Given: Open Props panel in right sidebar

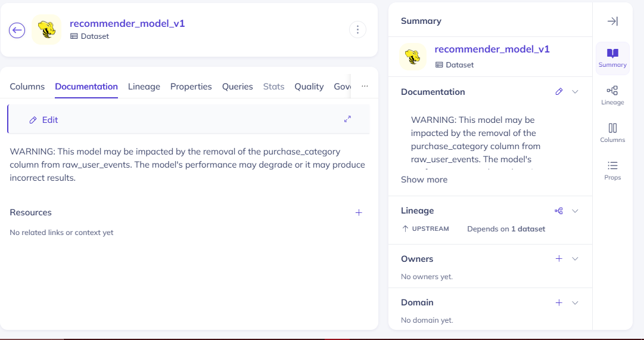Looking at the screenshot, I should click(x=612, y=171).
